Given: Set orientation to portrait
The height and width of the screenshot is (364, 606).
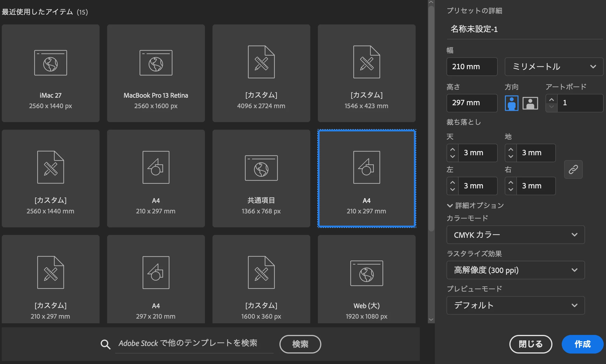Looking at the screenshot, I should coord(511,103).
